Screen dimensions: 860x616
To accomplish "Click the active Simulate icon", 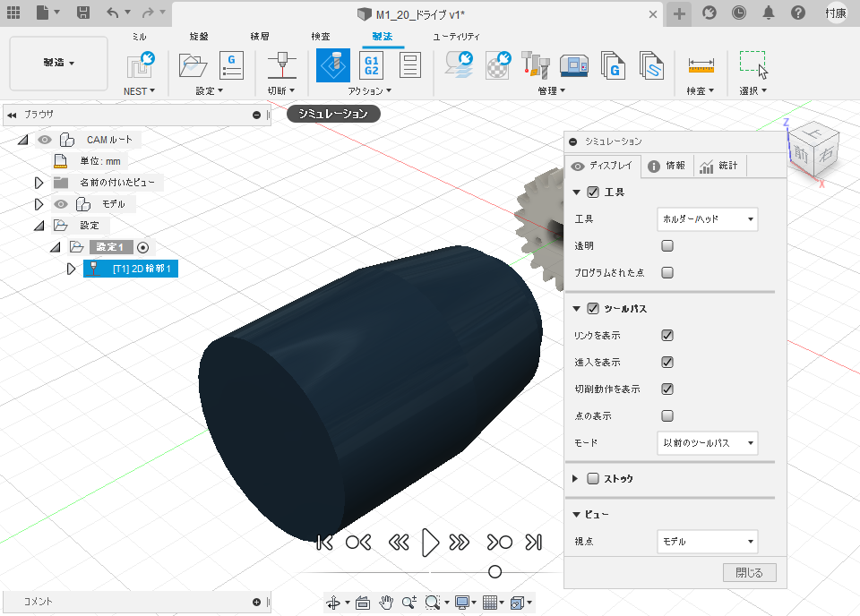I will (x=333, y=65).
